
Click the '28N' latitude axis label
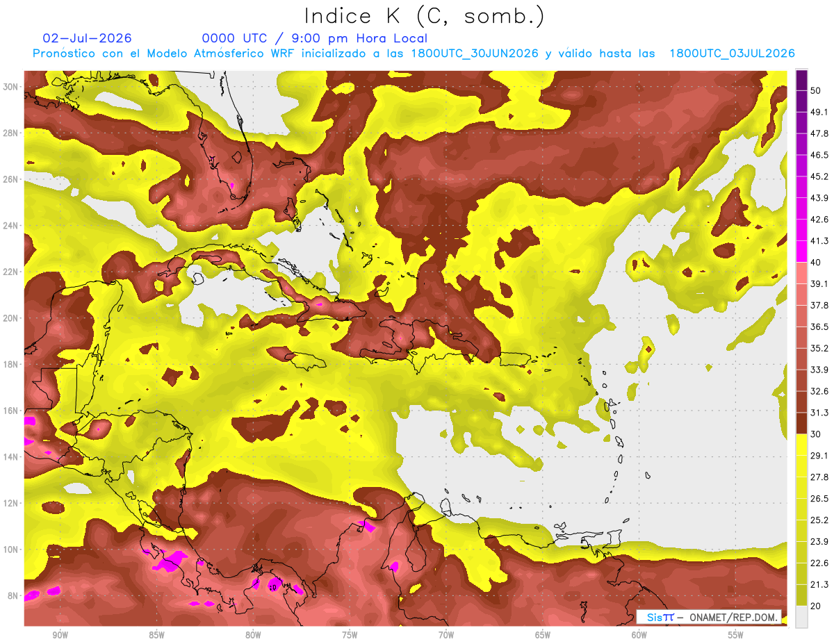click(11, 133)
